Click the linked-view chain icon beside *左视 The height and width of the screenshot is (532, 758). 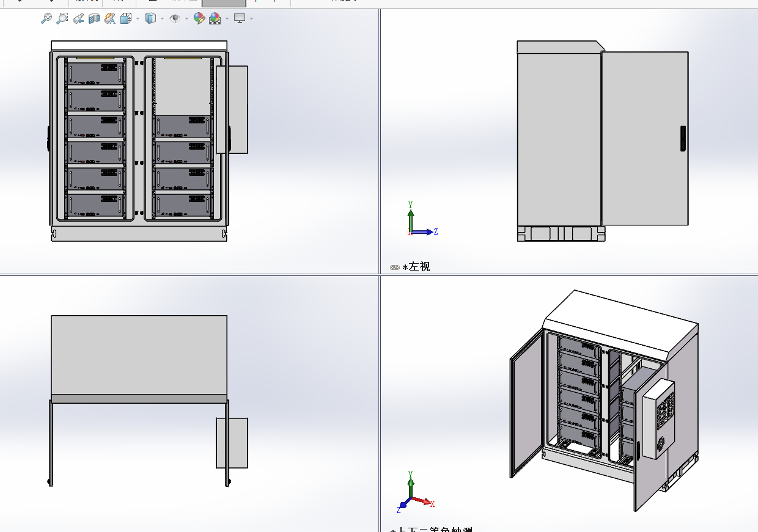pyautogui.click(x=395, y=268)
